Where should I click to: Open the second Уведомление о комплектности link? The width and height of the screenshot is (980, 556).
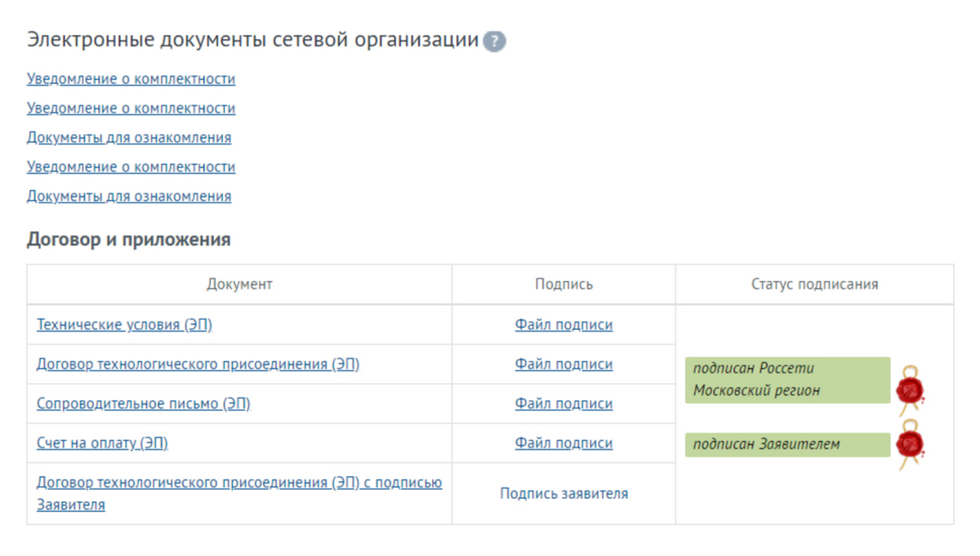[x=131, y=109]
